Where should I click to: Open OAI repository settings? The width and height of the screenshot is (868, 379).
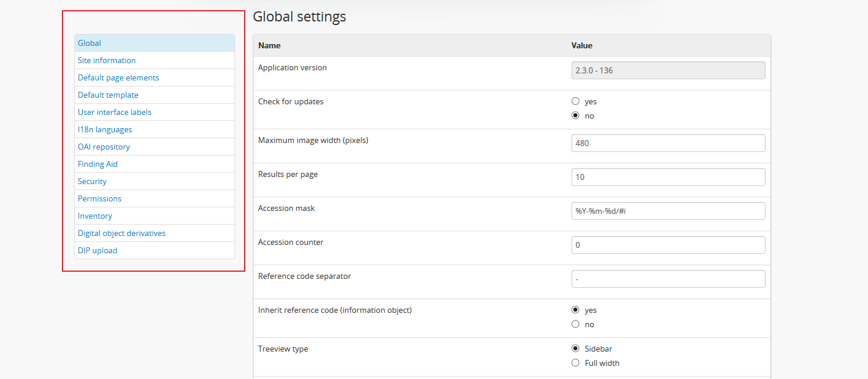tap(104, 147)
